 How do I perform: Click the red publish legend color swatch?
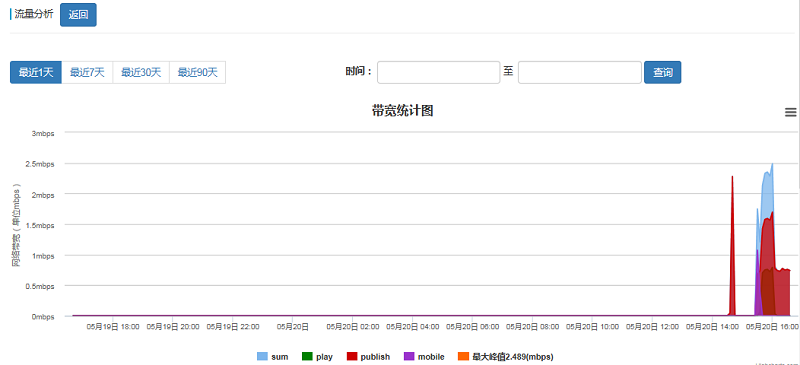[352, 357]
